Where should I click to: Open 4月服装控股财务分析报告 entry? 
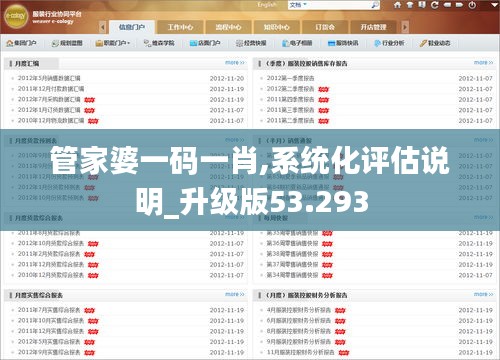[x=299, y=310]
